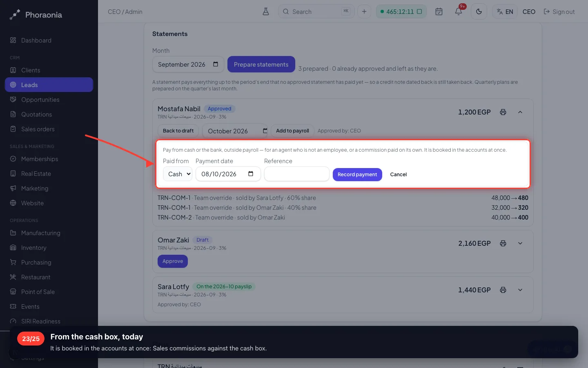
Task: Open Quotations icon in sidebar
Action: (13, 114)
